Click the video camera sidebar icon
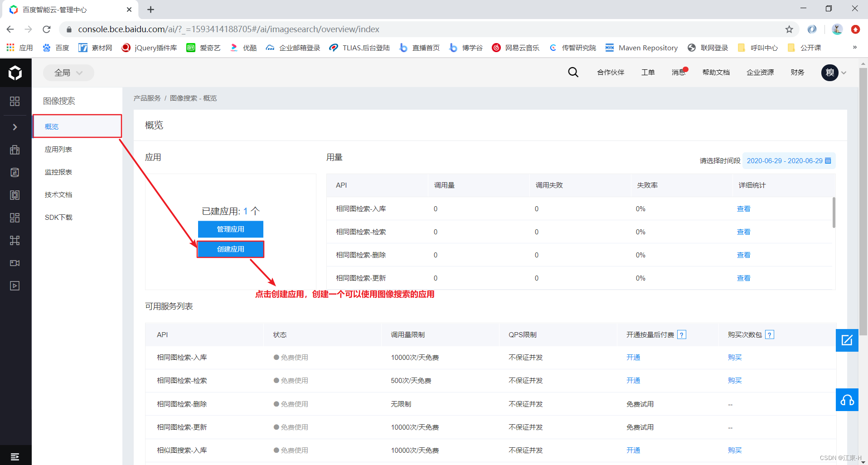 (x=15, y=263)
